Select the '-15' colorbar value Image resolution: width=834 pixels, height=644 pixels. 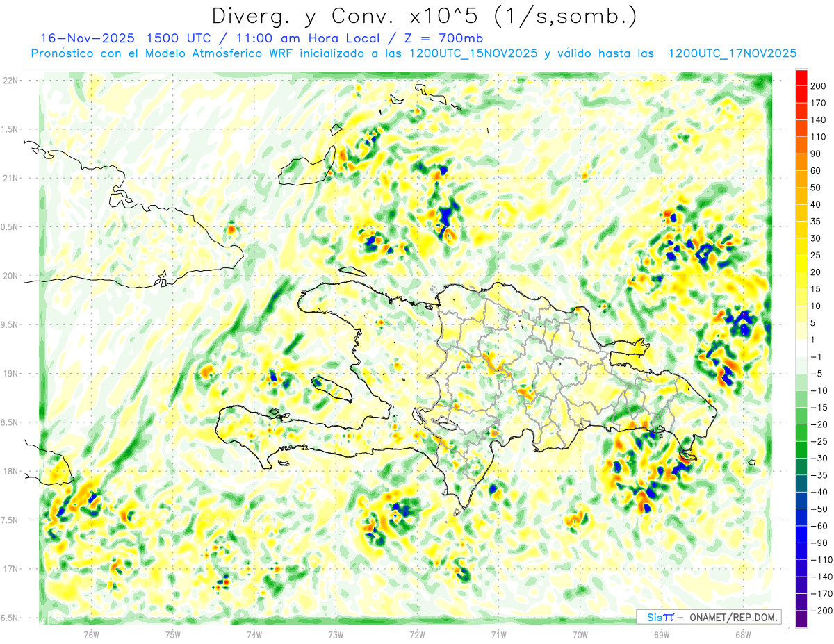tap(818, 408)
